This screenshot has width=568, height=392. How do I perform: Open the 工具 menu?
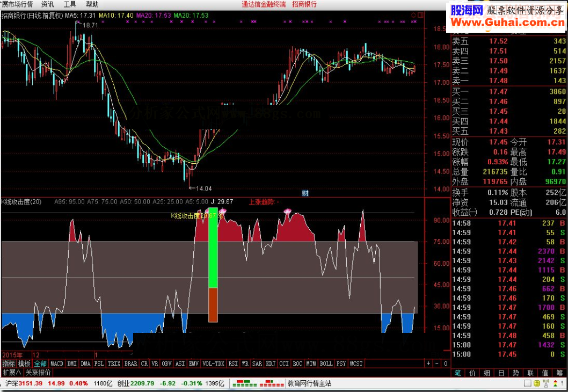70,4
